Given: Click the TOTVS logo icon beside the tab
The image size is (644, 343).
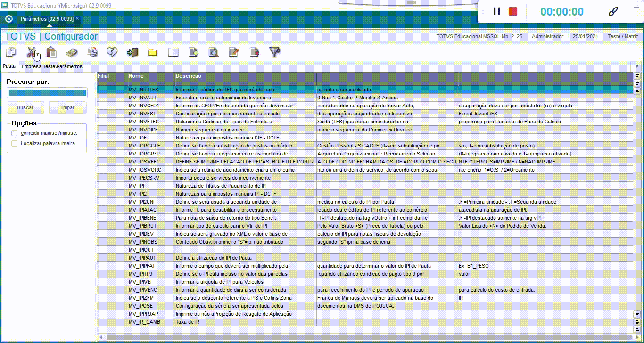Looking at the screenshot, I should tap(9, 19).
